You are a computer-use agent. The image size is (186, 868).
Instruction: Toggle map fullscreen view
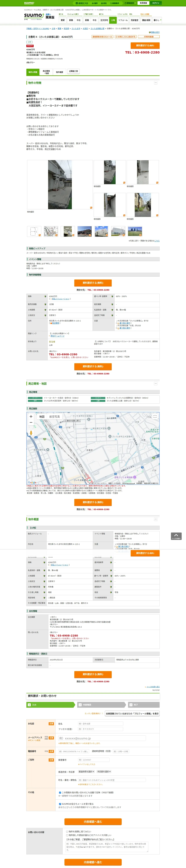point(155,416)
